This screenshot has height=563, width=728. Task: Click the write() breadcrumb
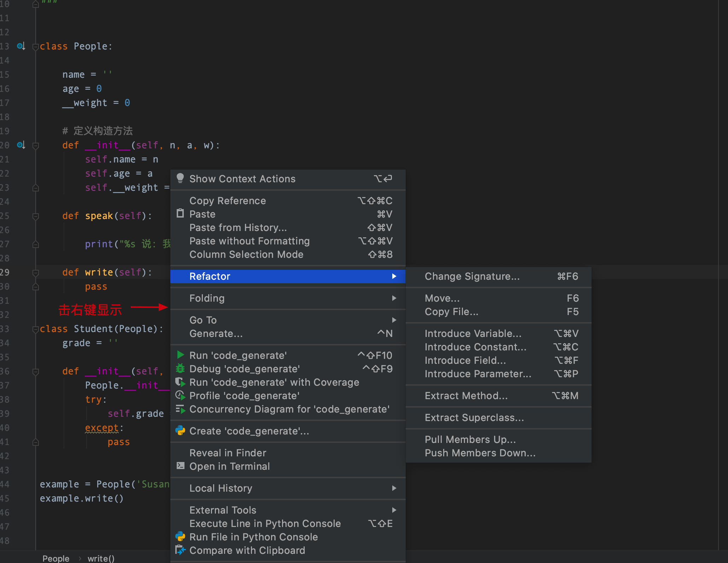tap(101, 558)
